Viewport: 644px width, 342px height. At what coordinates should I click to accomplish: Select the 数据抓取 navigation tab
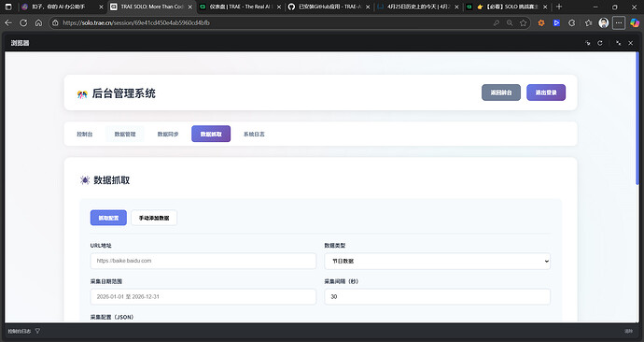pos(211,134)
